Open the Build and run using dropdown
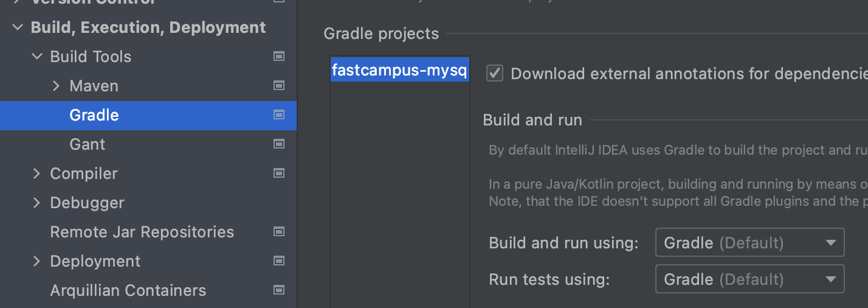The image size is (868, 308). [749, 243]
